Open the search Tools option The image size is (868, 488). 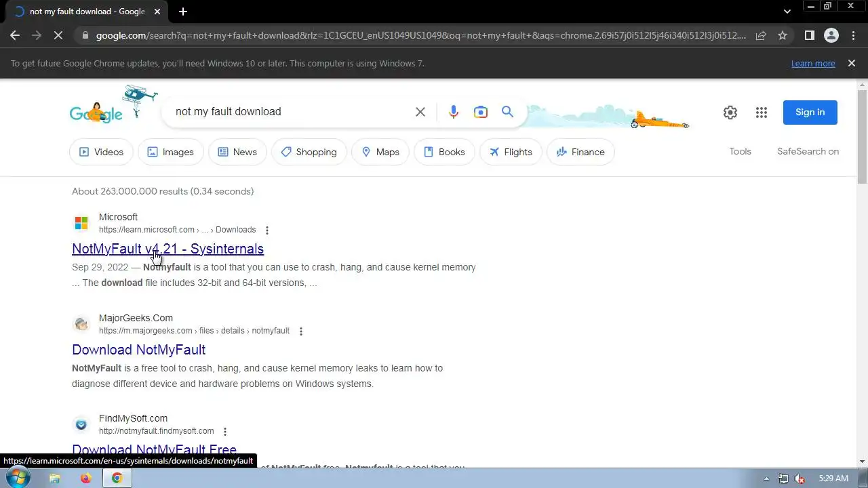click(x=741, y=152)
